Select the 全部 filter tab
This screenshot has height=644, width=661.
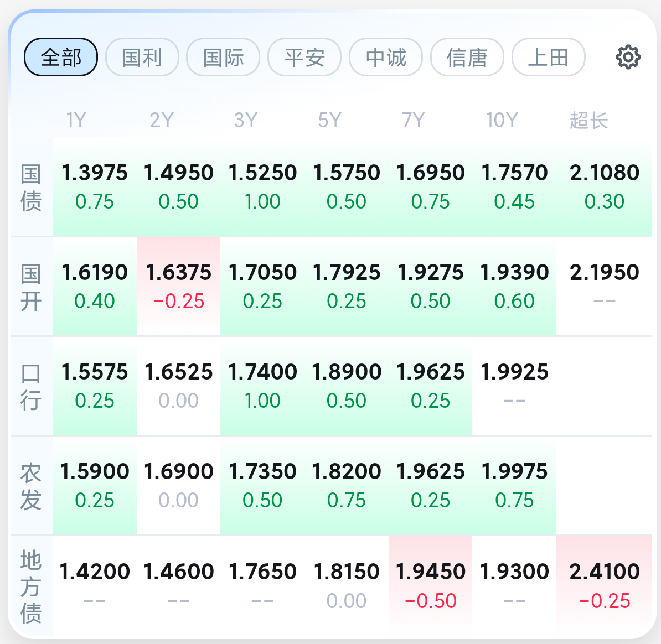[x=61, y=57]
